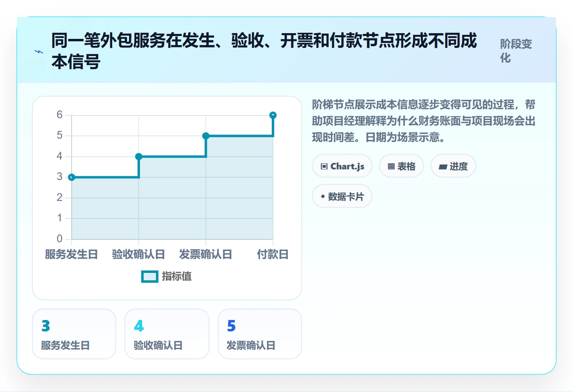
Task: Toggle the 指标值 legend swatch
Action: point(149,277)
